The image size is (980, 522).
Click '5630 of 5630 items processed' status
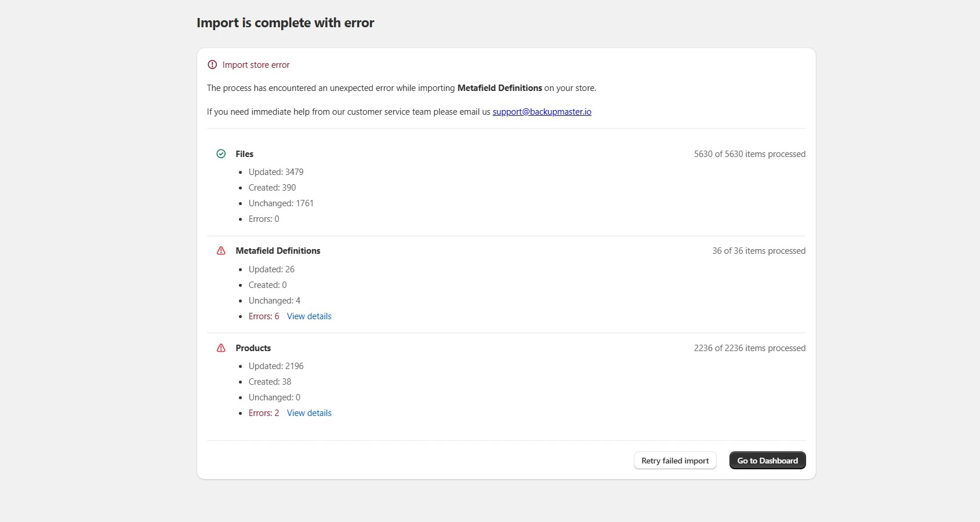click(x=749, y=154)
